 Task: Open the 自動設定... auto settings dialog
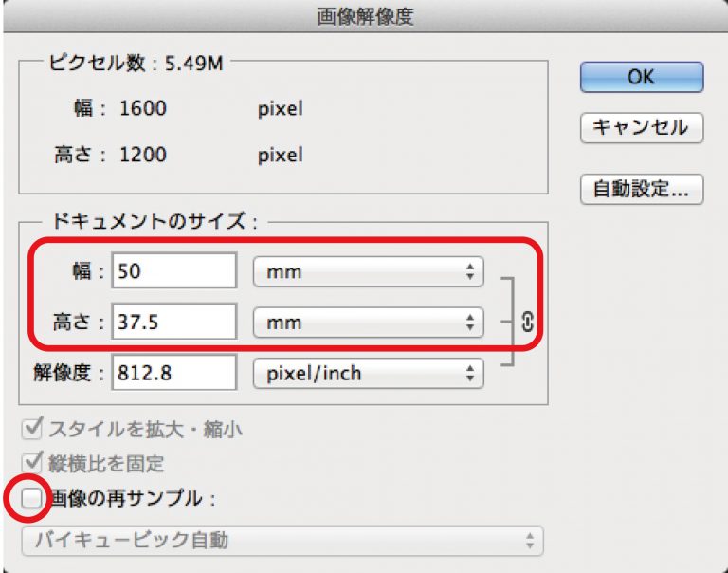(642, 189)
